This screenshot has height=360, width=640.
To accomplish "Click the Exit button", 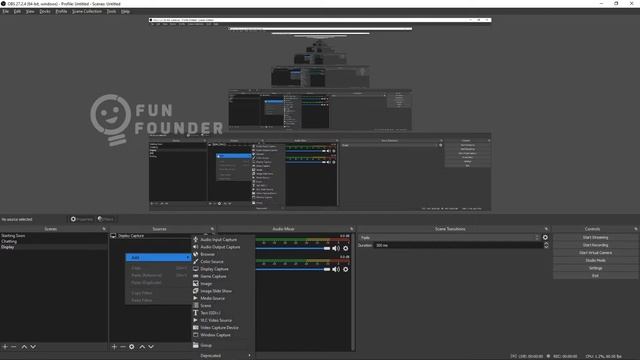I will tap(596, 276).
